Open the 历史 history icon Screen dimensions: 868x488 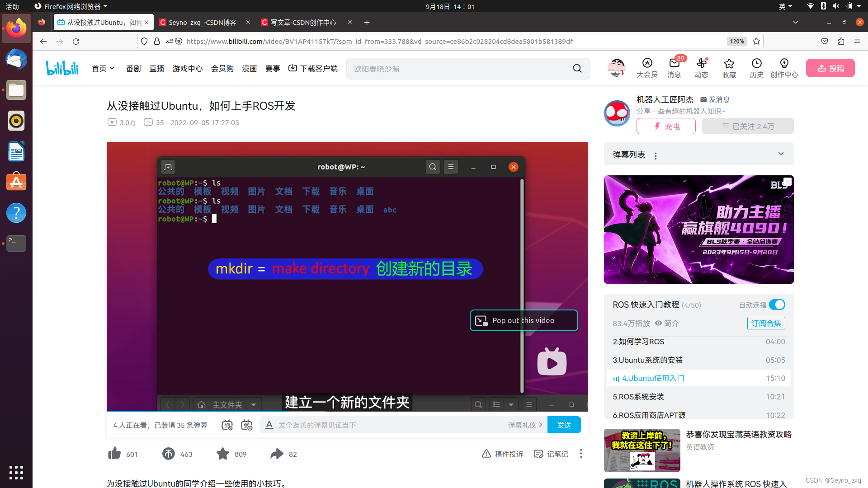coord(756,68)
